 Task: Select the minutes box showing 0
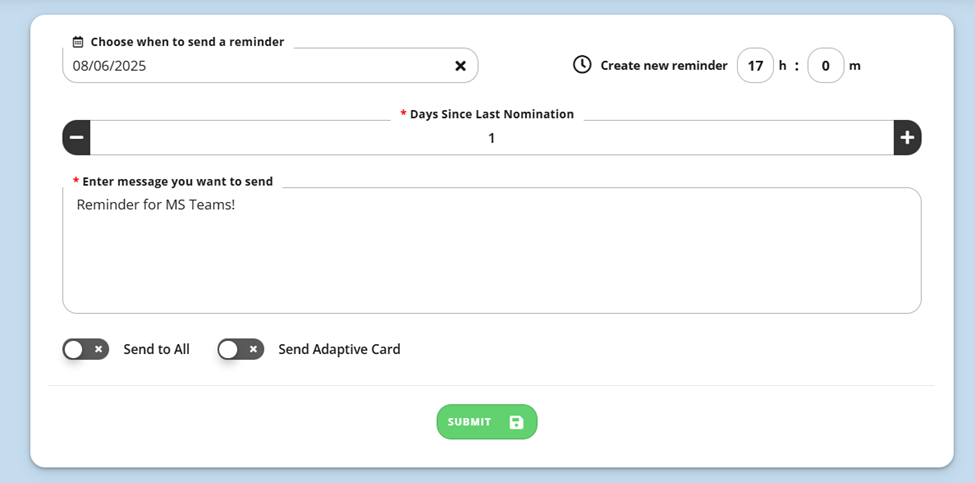(x=826, y=65)
